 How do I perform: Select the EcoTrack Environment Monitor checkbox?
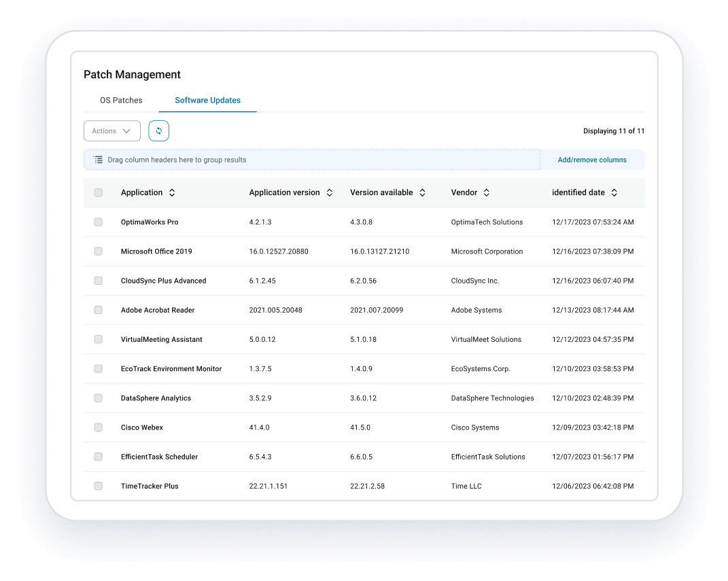click(99, 369)
